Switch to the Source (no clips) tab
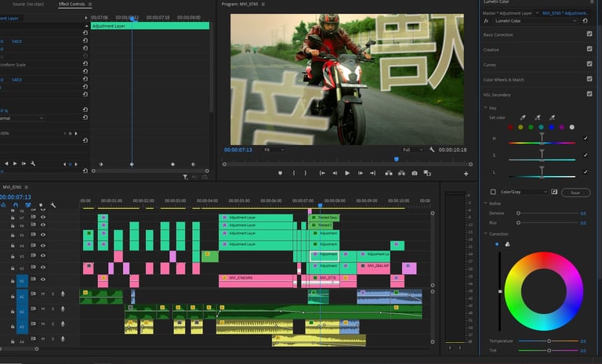 [28, 4]
